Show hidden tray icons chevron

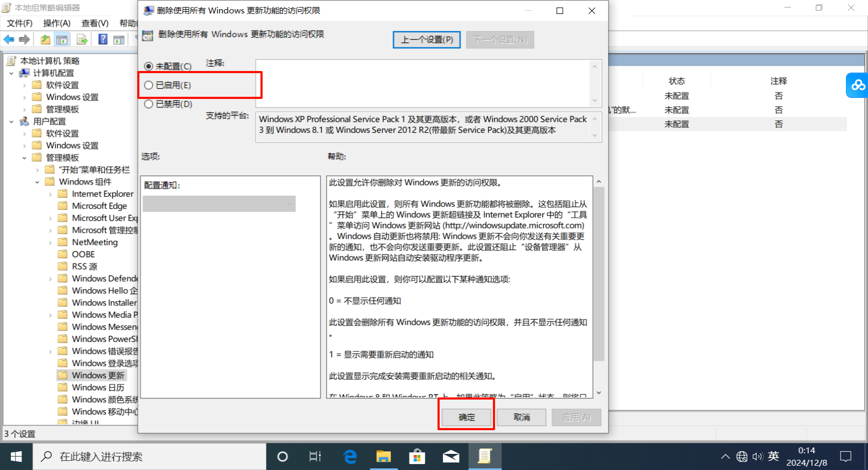(x=725, y=457)
